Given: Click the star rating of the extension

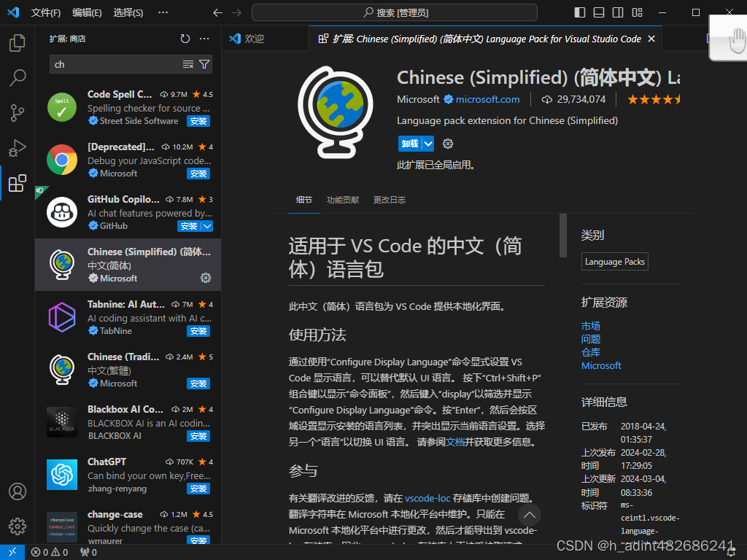Looking at the screenshot, I should 653,99.
